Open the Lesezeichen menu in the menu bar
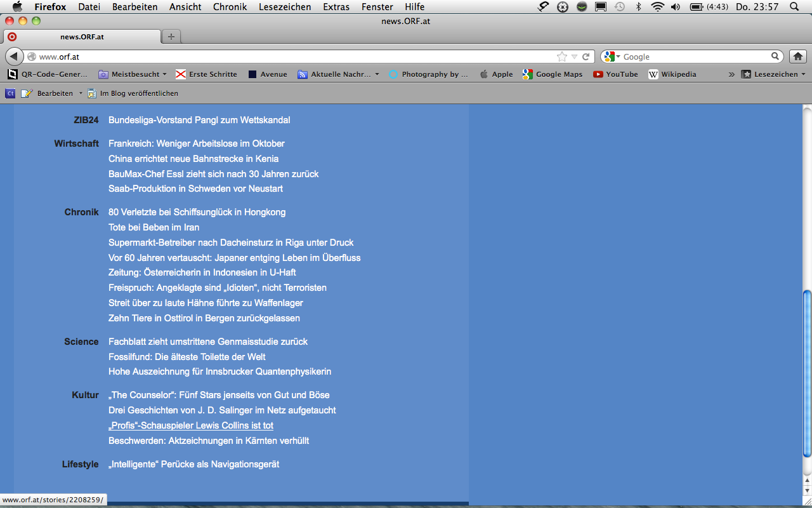Screen dimensions: 812x508 point(285,7)
